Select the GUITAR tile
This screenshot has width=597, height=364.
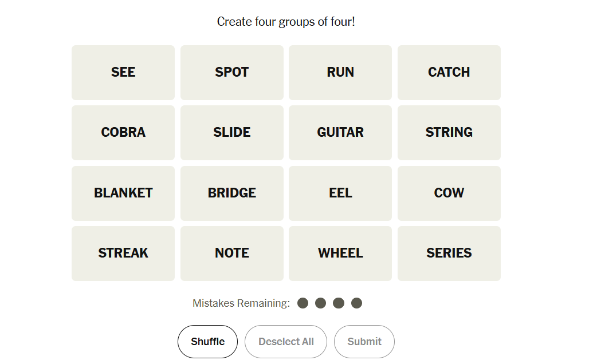(x=340, y=133)
